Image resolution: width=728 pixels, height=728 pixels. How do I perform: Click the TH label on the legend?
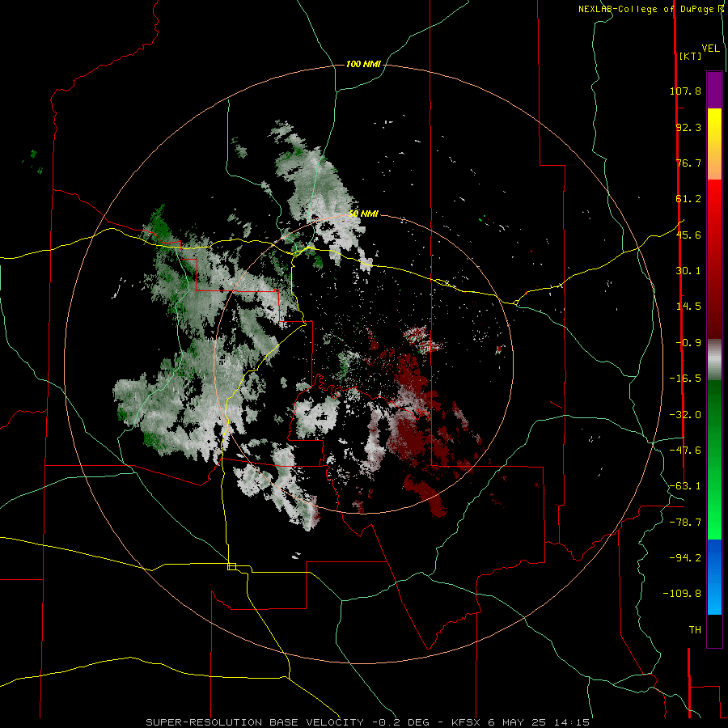695,630
